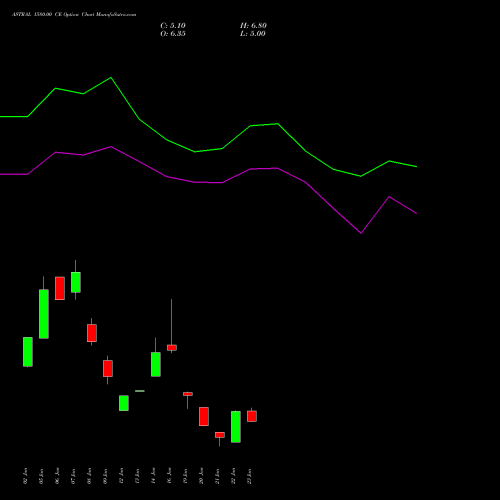The height and width of the screenshot is (500, 500).
Task: Click the 14 Jan date label
Action: coord(154,476)
